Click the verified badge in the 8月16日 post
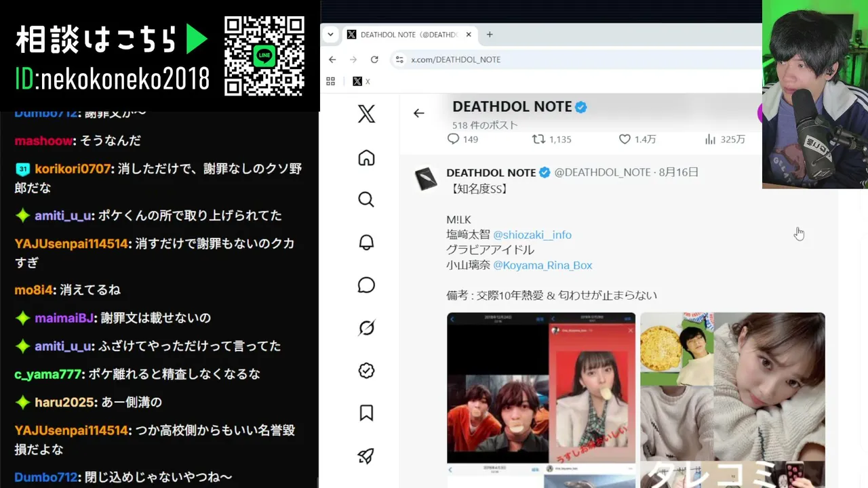This screenshot has height=488, width=868. click(x=545, y=173)
